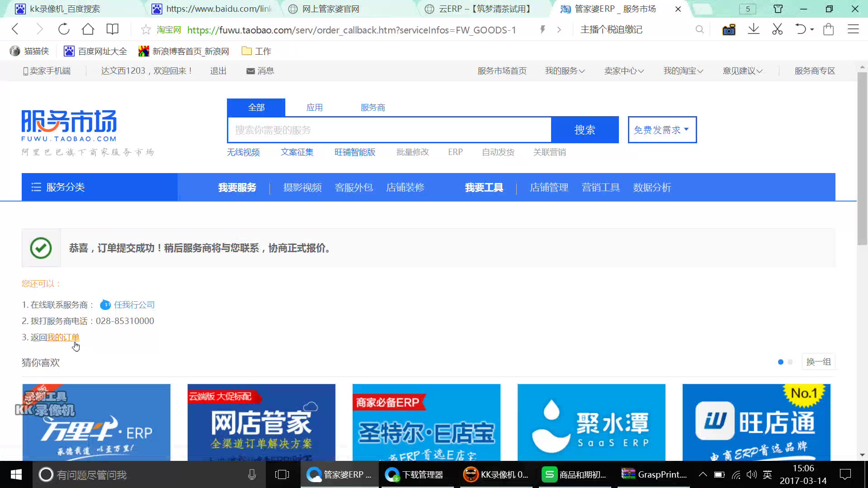Open the shopping bag icon in toolbar

point(829,29)
